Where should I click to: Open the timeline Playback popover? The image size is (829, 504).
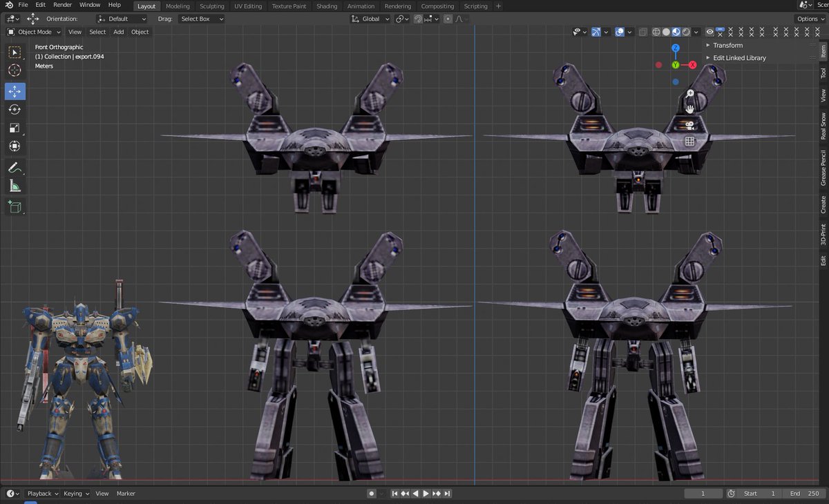pos(42,494)
